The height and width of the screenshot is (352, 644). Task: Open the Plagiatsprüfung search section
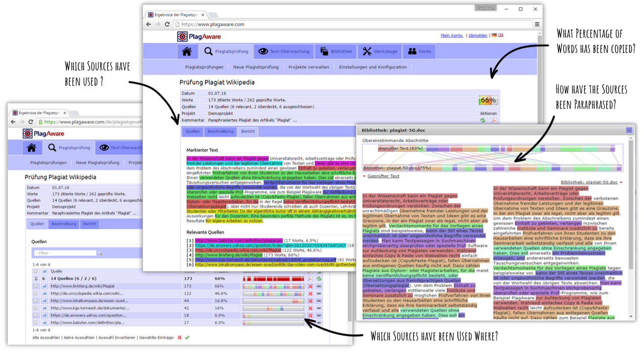226,51
